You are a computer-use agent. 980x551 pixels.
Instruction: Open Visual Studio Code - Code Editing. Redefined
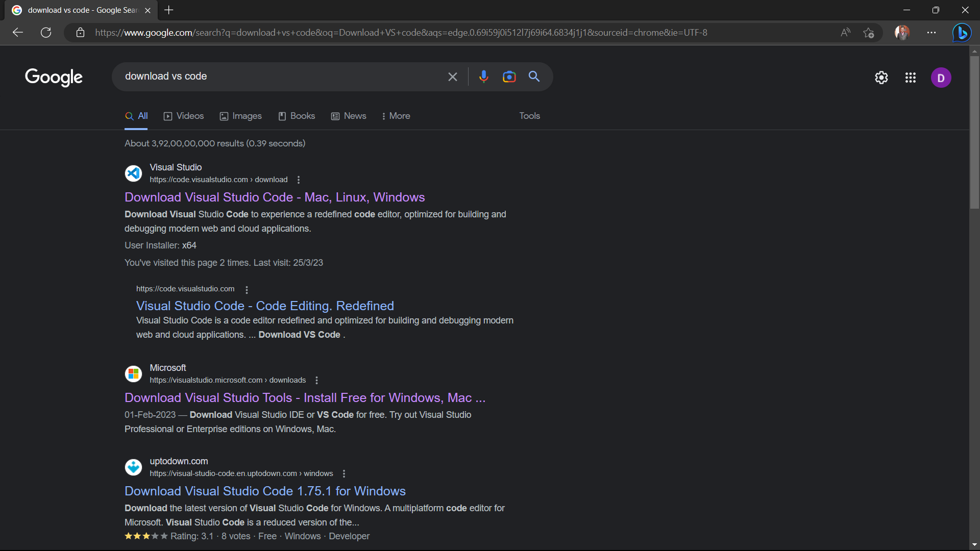pos(265,306)
